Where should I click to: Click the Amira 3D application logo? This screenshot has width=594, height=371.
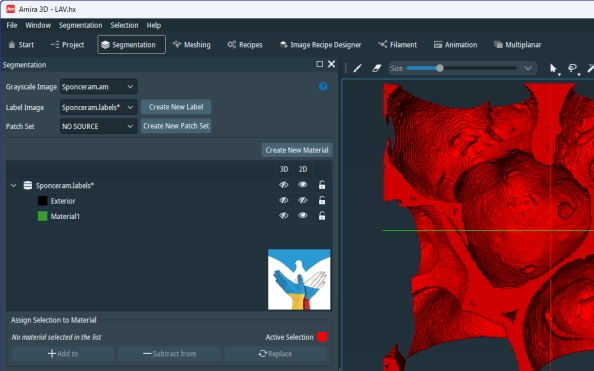tap(10, 9)
